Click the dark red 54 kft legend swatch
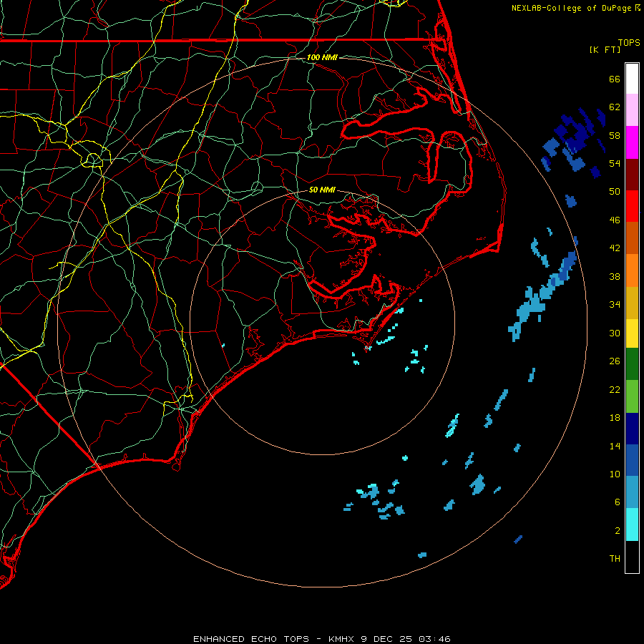644x644 pixels. (632, 174)
